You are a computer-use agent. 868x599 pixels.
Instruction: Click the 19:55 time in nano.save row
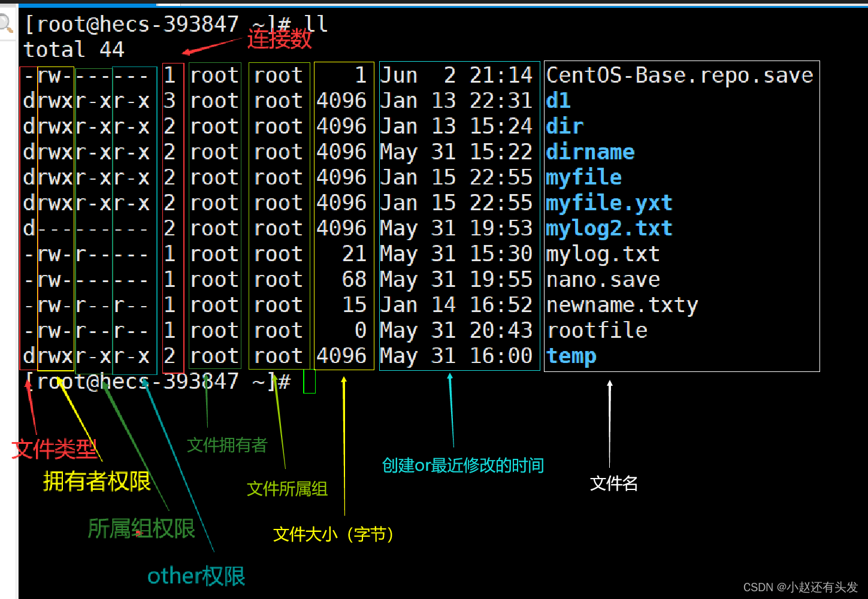tap(501, 280)
